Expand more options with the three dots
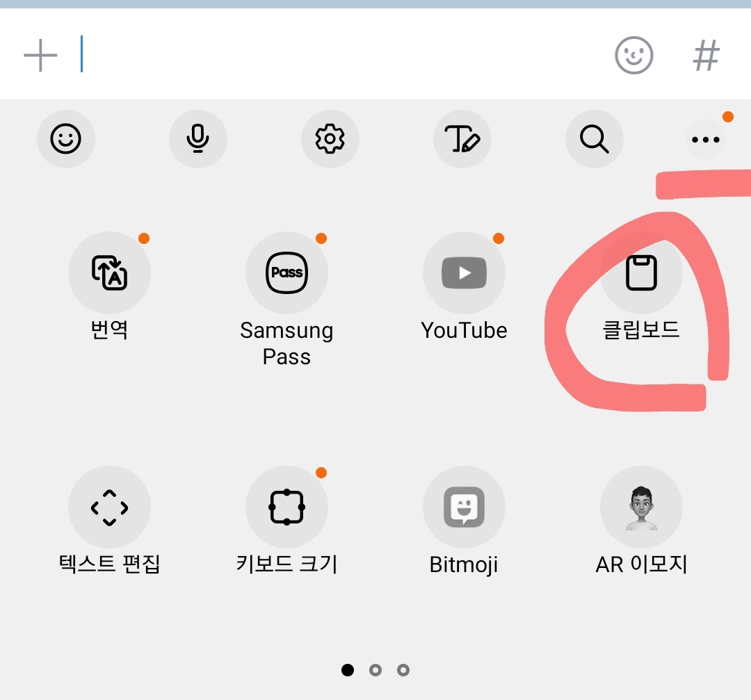This screenshot has height=700, width=751. [706, 138]
